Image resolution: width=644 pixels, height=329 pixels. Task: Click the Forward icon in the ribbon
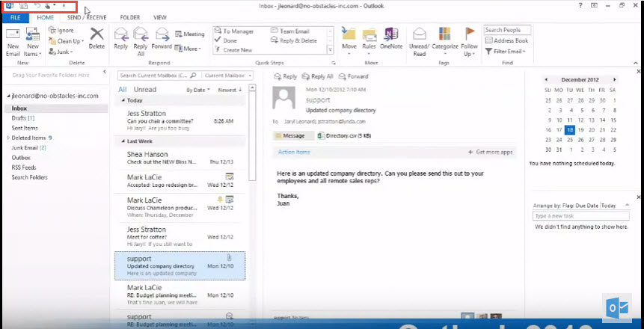[162, 34]
